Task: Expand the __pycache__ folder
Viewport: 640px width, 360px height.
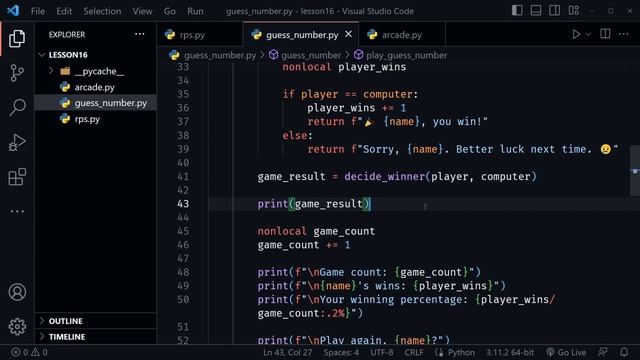Action: (x=96, y=71)
